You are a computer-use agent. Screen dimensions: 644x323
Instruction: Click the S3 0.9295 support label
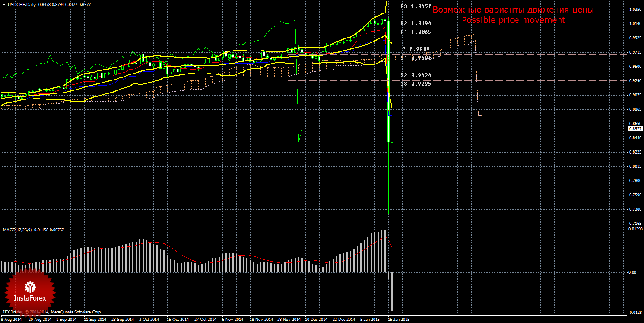(416, 83)
